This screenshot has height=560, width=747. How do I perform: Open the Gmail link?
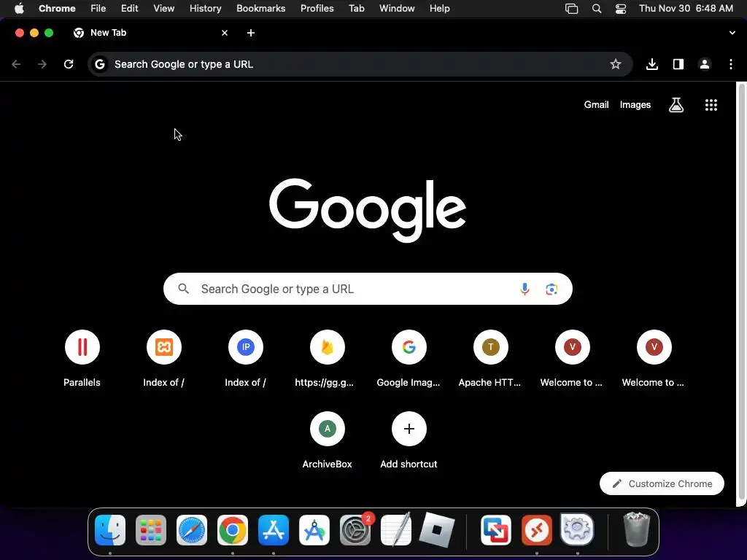[597, 105]
